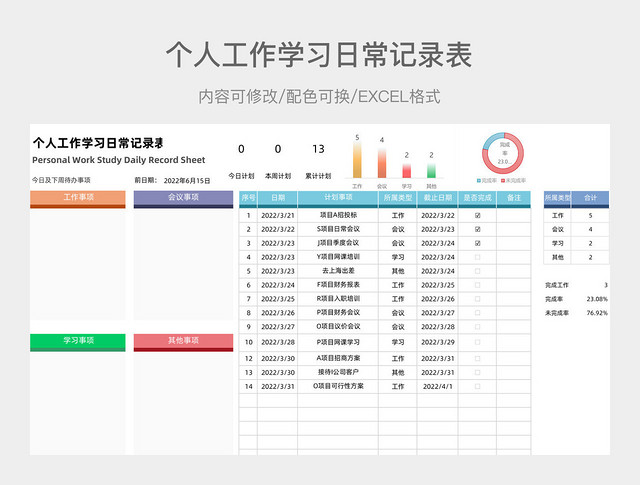Tick the completion checkbox for 项目A招投标

click(478, 216)
